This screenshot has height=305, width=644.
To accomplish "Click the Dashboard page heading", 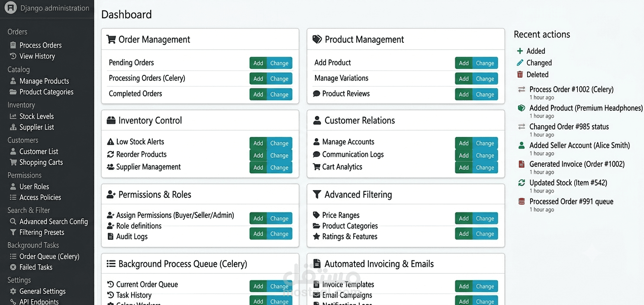I will coord(126,14).
